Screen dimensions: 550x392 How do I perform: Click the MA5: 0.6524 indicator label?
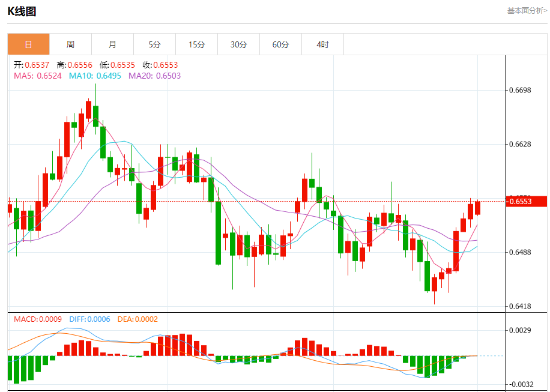[x=37, y=76]
